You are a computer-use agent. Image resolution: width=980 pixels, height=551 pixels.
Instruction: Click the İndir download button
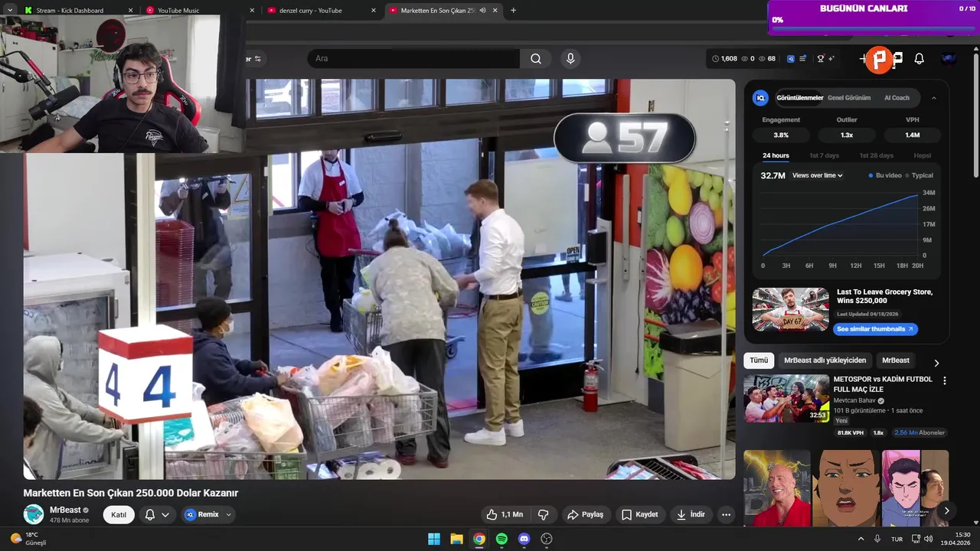tap(690, 515)
